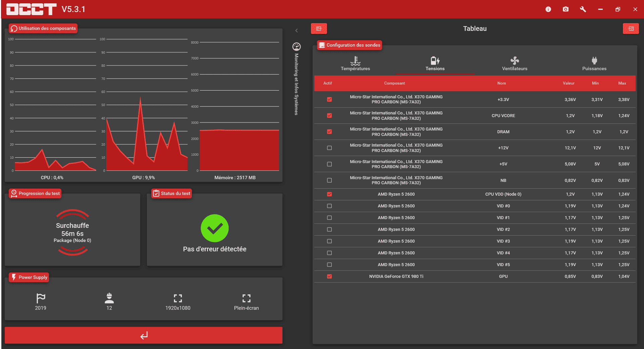The image size is (644, 349).
Task: Select the Puissances tab
Action: [594, 64]
